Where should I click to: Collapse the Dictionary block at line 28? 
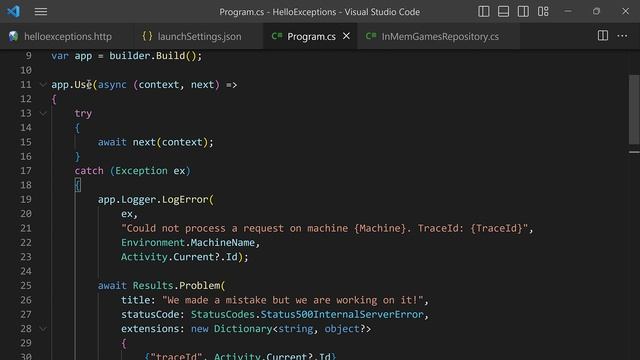point(43,329)
